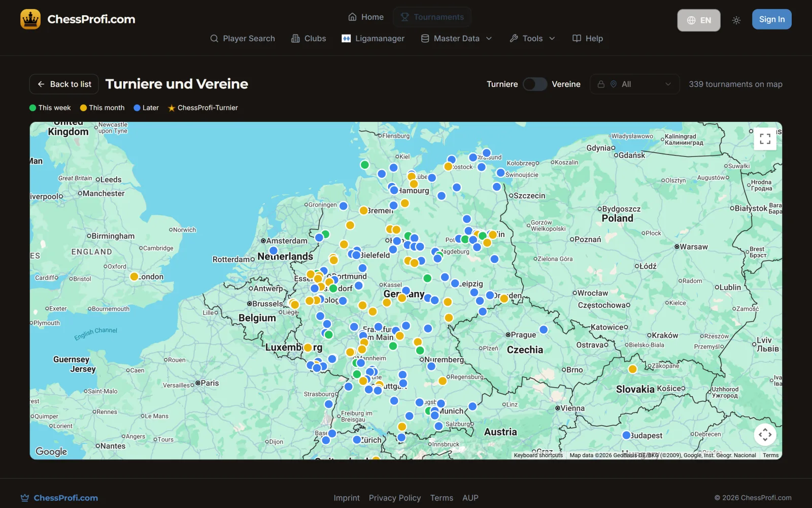Image resolution: width=812 pixels, height=508 pixels.
Task: Go to Home page
Action: pyautogui.click(x=366, y=17)
